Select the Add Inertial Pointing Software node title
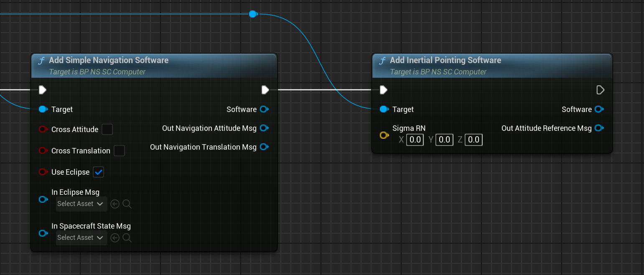 [445, 60]
